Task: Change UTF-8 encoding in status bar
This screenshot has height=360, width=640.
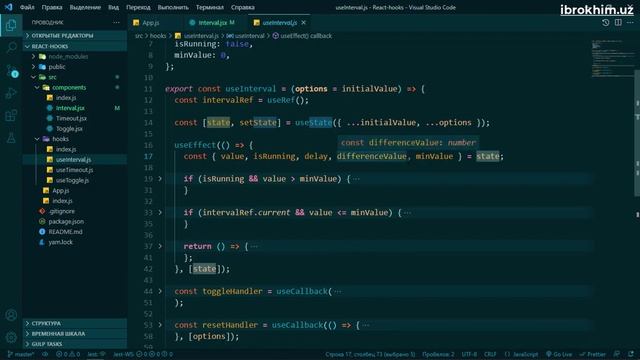Action: [x=469, y=354]
